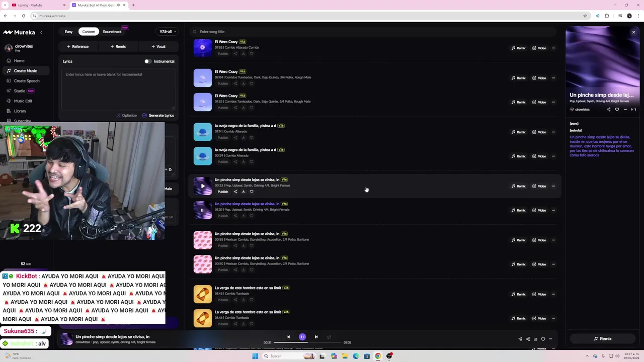Image resolution: width=644 pixels, height=362 pixels.
Task: Close the right song detail panel
Action: (633, 32)
